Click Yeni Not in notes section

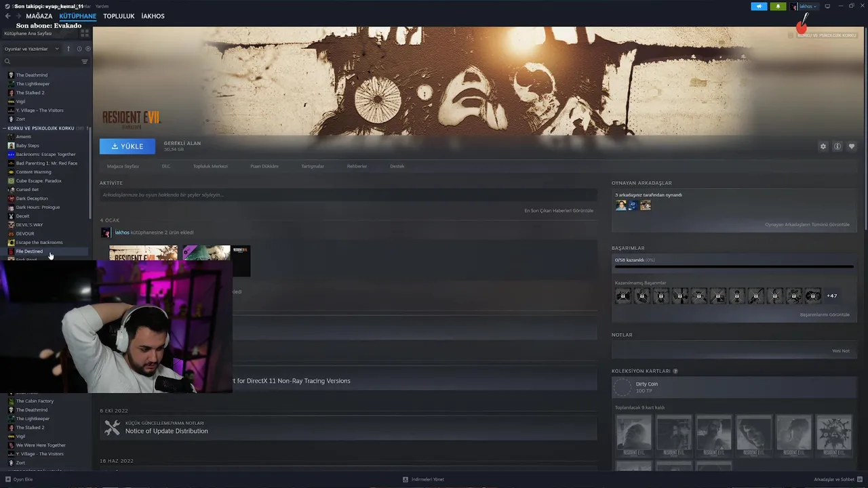841,351
